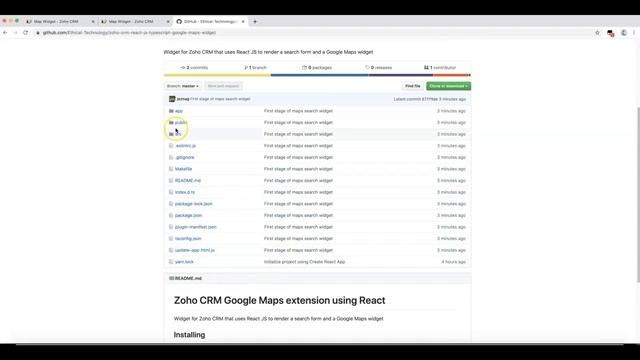Viewport: 640px width, 360px height.
Task: Close the first Map Widget tab
Action: tap(93, 22)
